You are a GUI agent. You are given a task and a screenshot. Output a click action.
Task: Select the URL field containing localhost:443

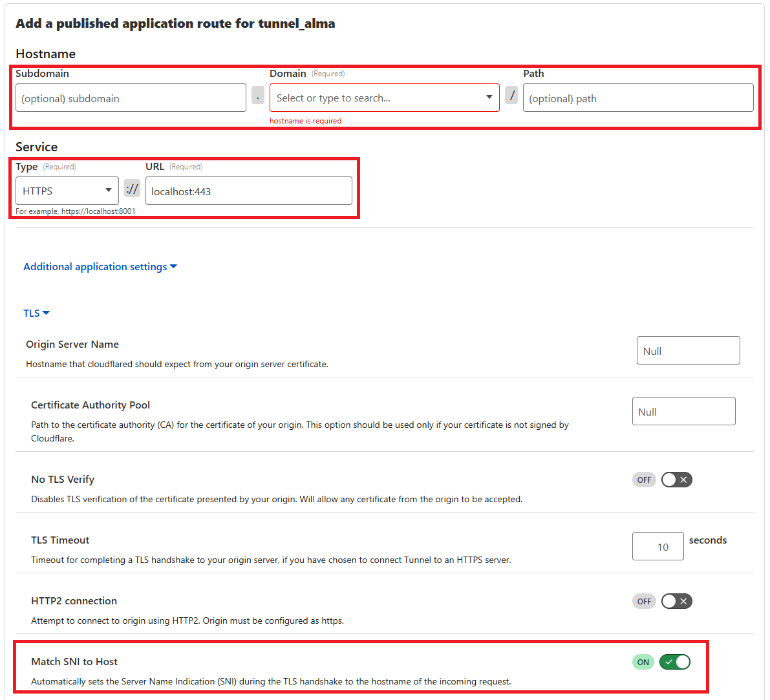(x=249, y=190)
